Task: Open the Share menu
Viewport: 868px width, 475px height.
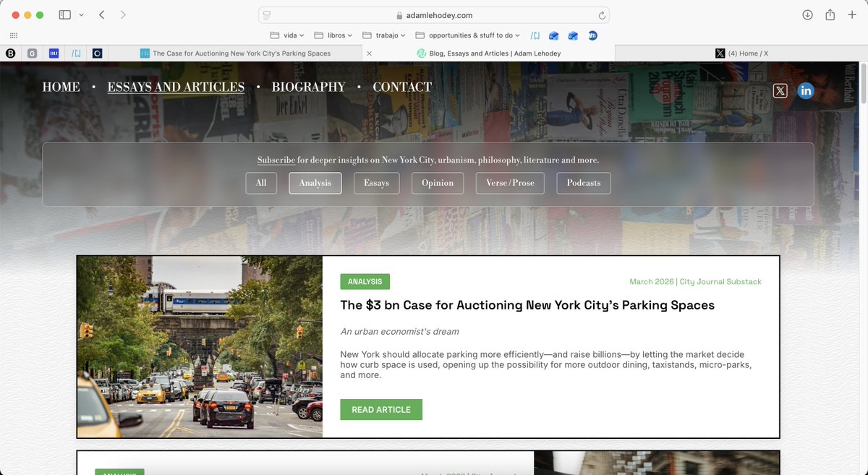Action: coord(830,14)
